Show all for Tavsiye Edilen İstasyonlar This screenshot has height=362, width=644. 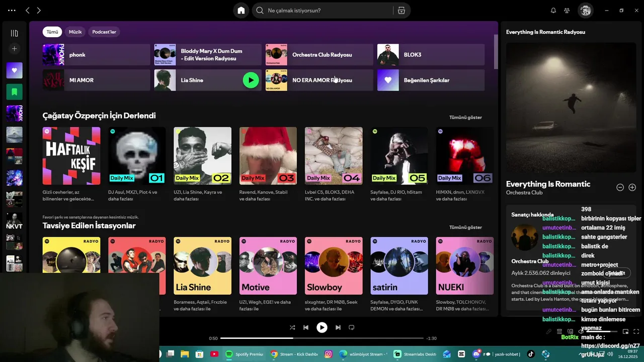coord(465,227)
